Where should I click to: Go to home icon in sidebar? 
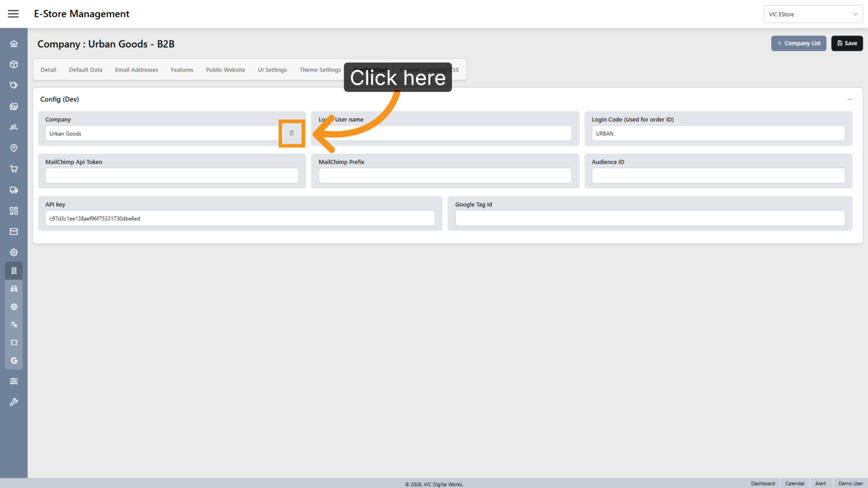(x=14, y=44)
